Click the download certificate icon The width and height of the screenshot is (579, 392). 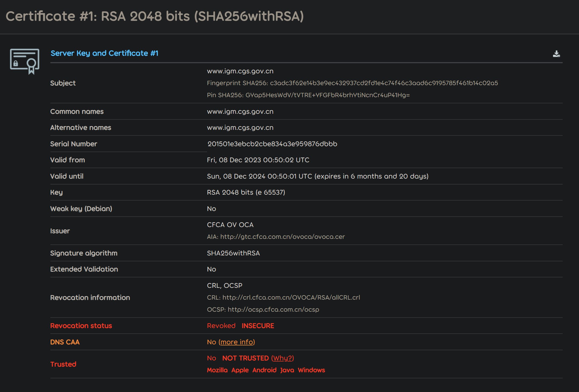point(556,54)
